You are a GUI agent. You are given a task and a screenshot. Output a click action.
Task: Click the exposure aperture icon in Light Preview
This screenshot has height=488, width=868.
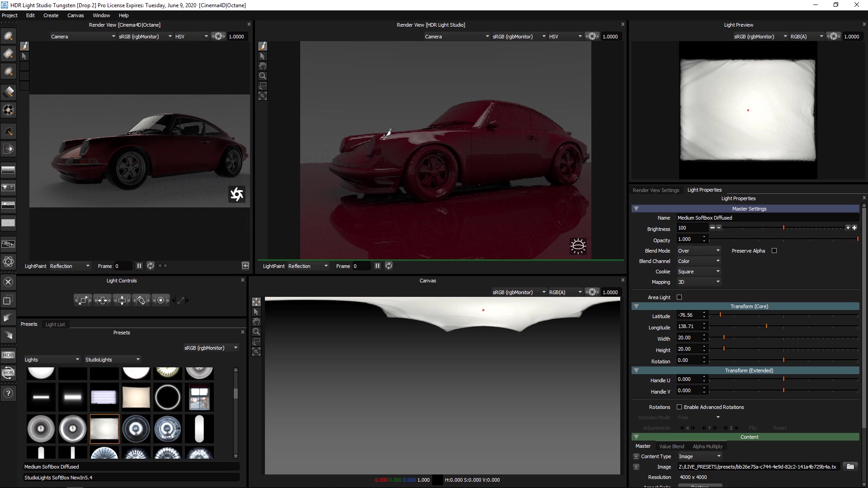point(834,36)
